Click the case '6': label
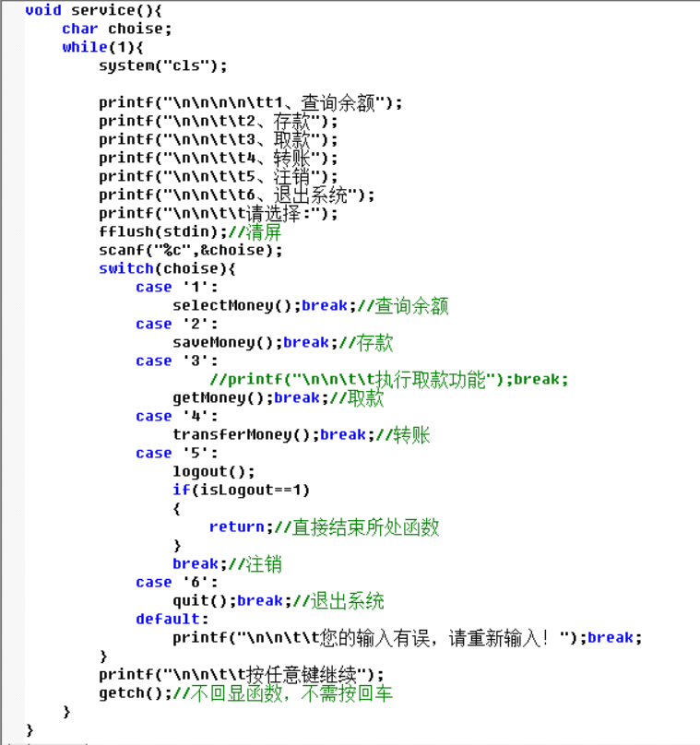This screenshot has height=745, width=700. click(x=177, y=583)
